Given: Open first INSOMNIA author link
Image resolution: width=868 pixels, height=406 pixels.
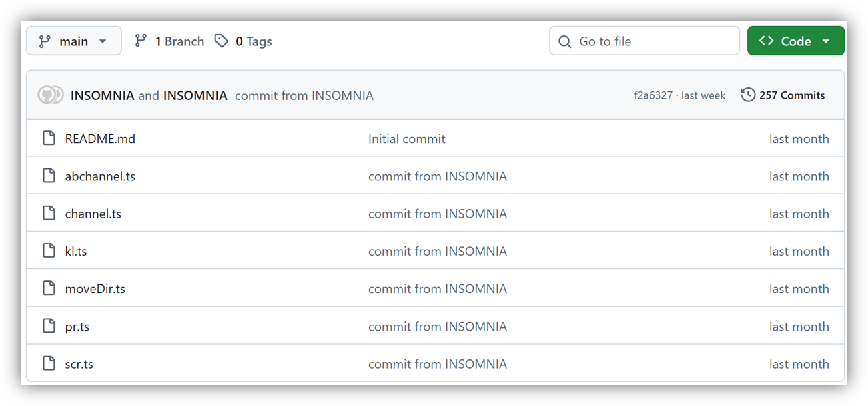Looking at the screenshot, I should coord(103,95).
